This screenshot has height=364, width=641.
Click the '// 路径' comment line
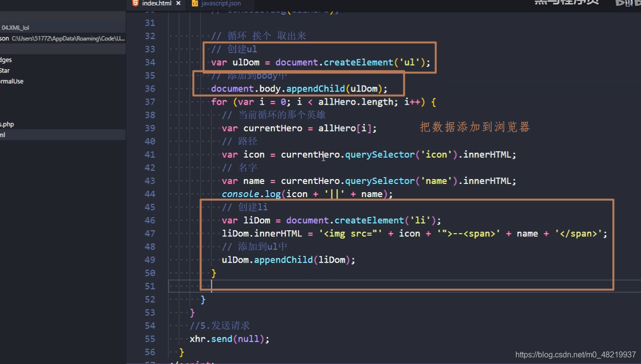tap(239, 141)
